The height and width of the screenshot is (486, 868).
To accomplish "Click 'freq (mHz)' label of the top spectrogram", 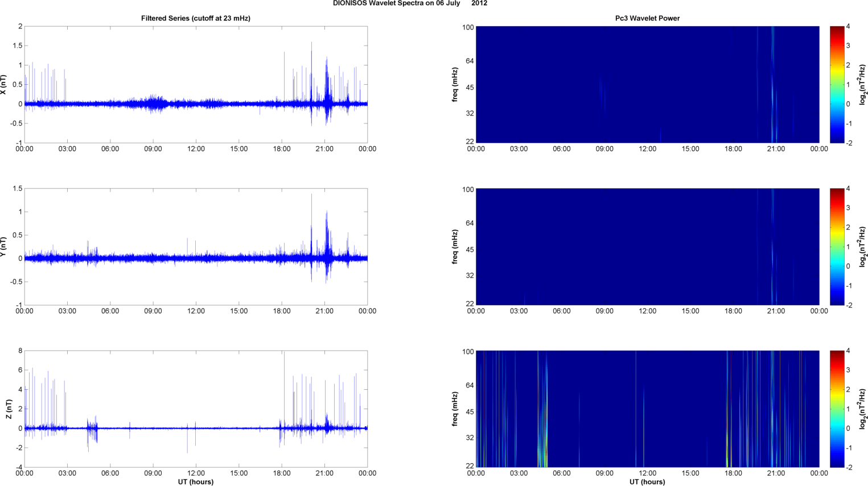I will (455, 84).
